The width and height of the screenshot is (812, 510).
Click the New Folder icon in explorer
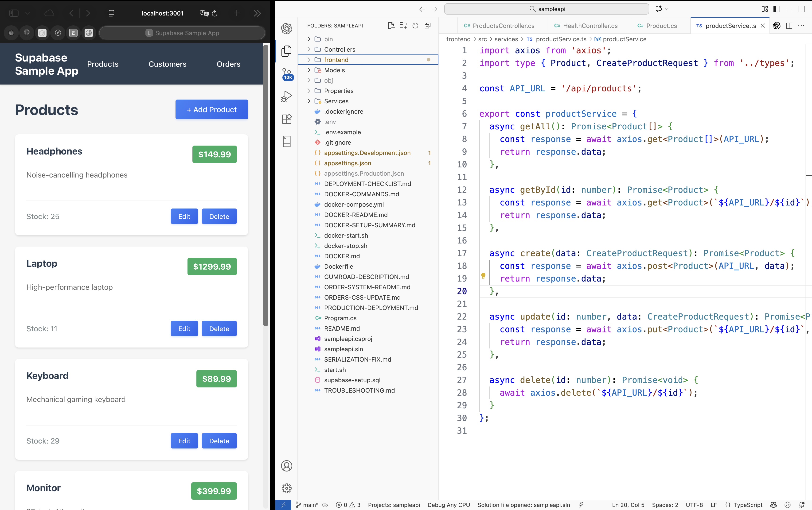point(403,26)
